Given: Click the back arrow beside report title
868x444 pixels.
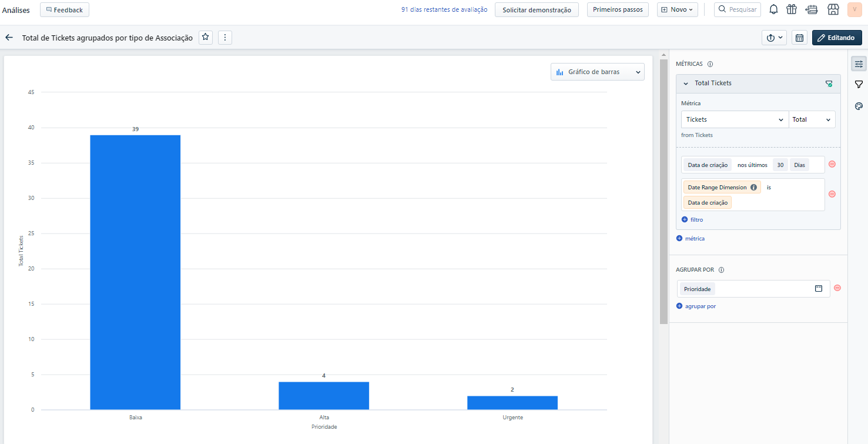Looking at the screenshot, I should (9, 38).
